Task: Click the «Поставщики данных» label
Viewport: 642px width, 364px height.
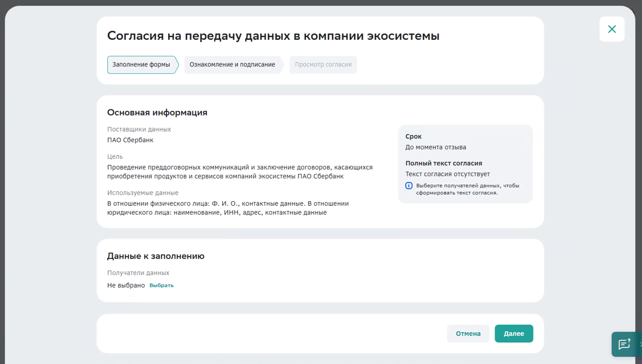Action: 139,129
